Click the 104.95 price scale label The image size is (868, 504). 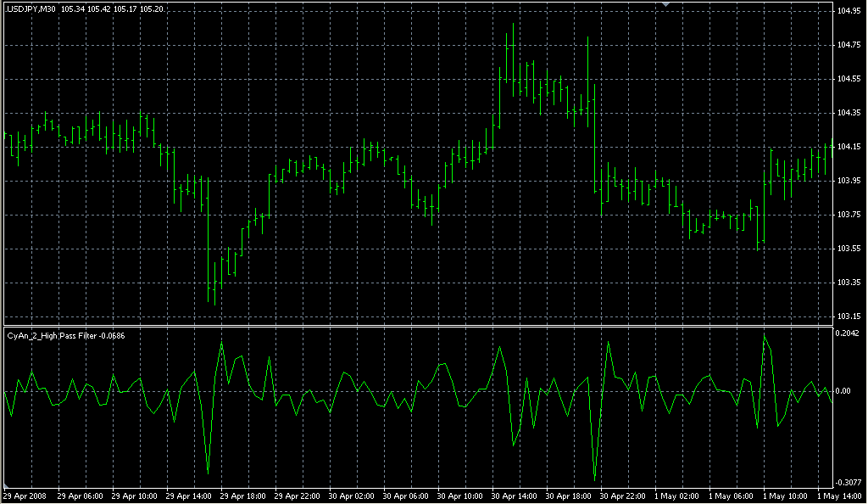point(849,11)
